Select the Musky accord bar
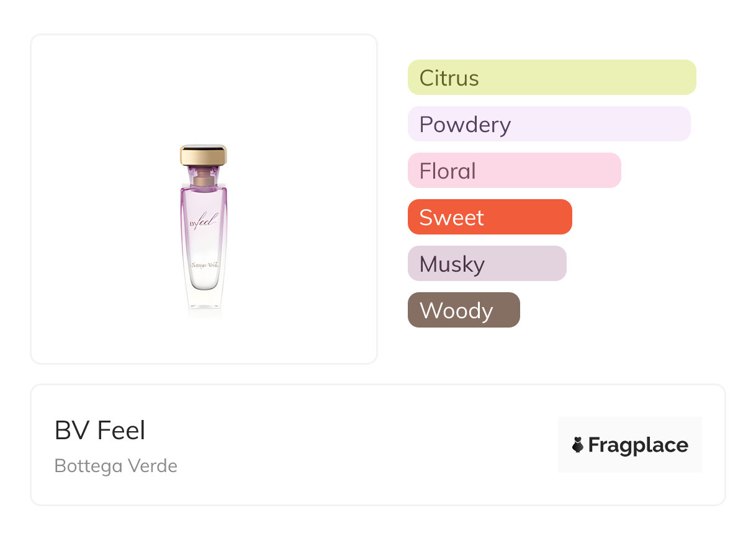Image resolution: width=756 pixels, height=536 pixels. (x=487, y=264)
